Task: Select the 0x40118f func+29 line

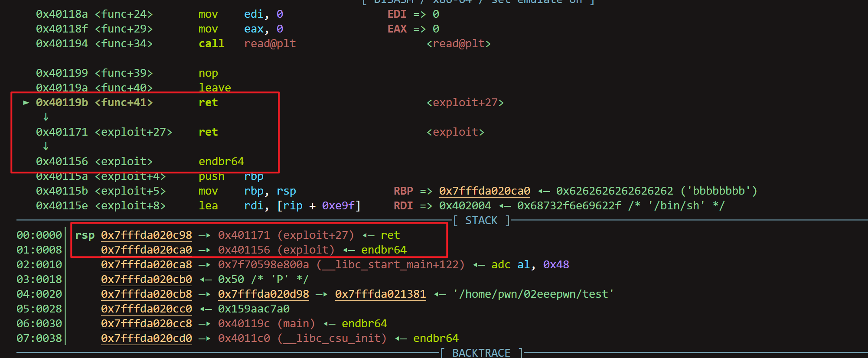Action: point(160,29)
